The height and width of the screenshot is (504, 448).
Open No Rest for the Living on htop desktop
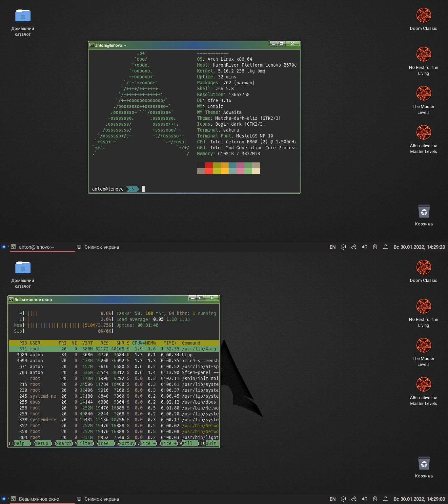[423, 313]
